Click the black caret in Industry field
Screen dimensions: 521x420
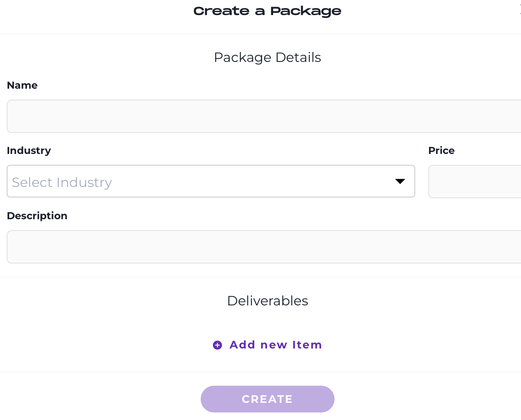coord(400,181)
